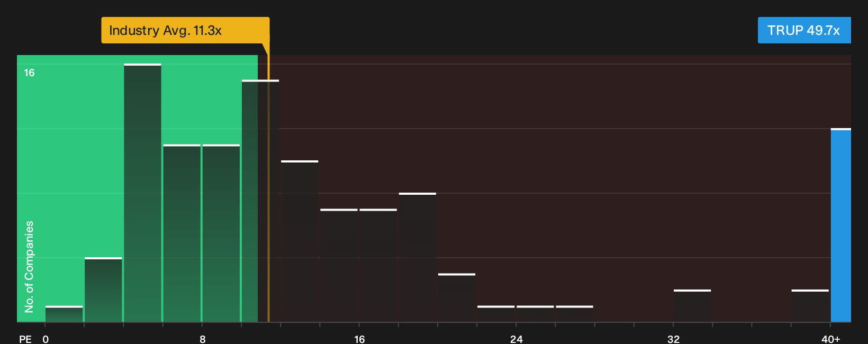The image size is (868, 344).
Task: Click the PE axis label
Action: 25,339
